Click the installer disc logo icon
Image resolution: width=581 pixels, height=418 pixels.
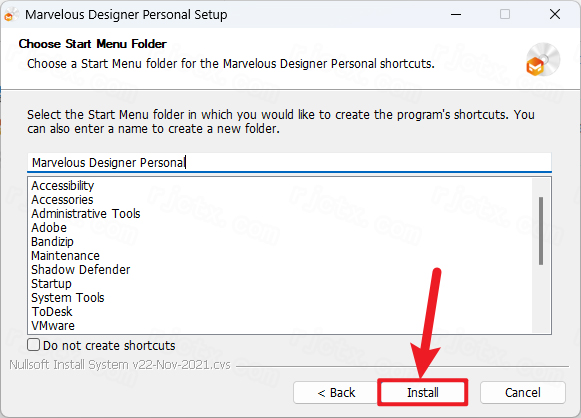tap(543, 59)
